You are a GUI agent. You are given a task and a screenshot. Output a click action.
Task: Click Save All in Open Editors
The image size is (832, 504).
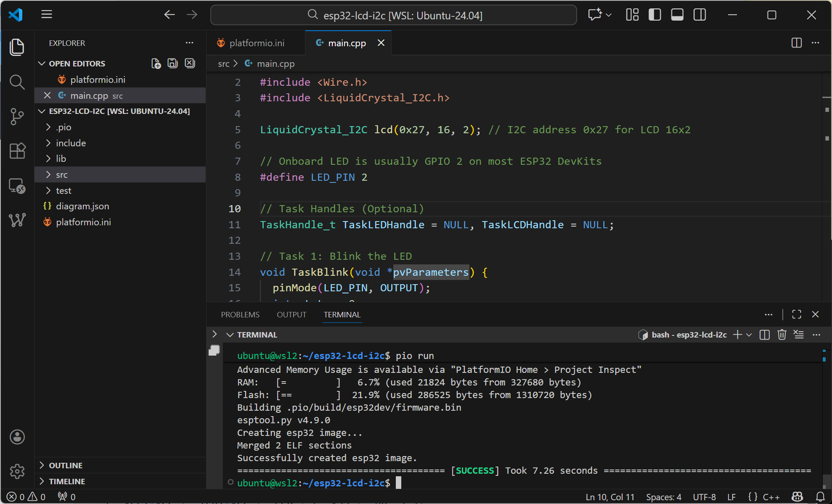(172, 63)
